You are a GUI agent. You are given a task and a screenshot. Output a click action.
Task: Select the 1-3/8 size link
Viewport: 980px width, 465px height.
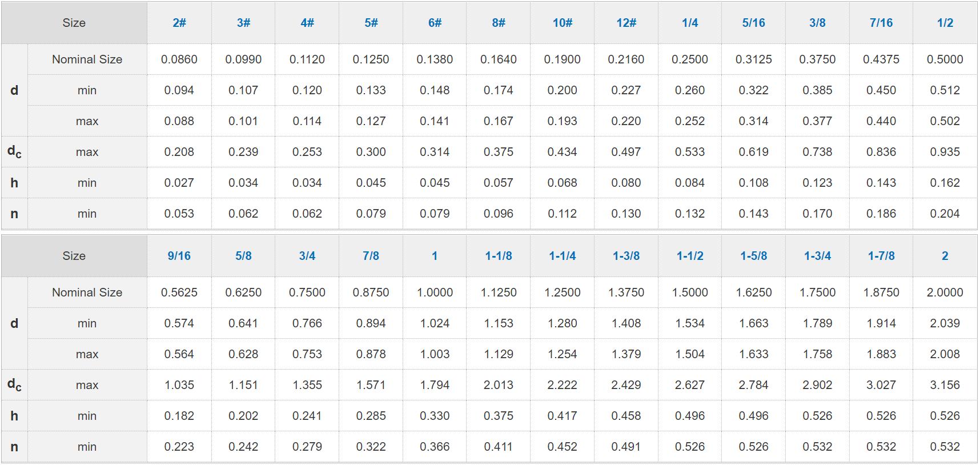626,256
